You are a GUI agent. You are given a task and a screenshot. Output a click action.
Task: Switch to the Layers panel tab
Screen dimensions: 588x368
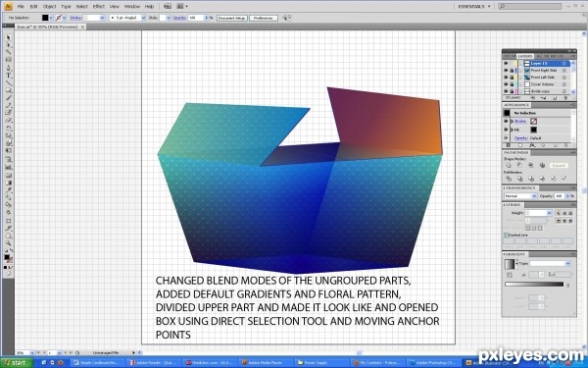click(525, 56)
